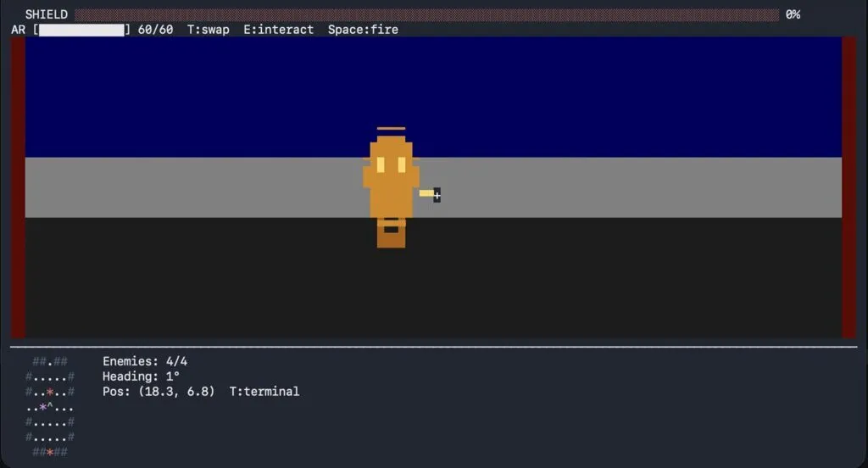This screenshot has height=468, width=868.
Task: Click the AR ammo gauge bar
Action: [x=82, y=30]
